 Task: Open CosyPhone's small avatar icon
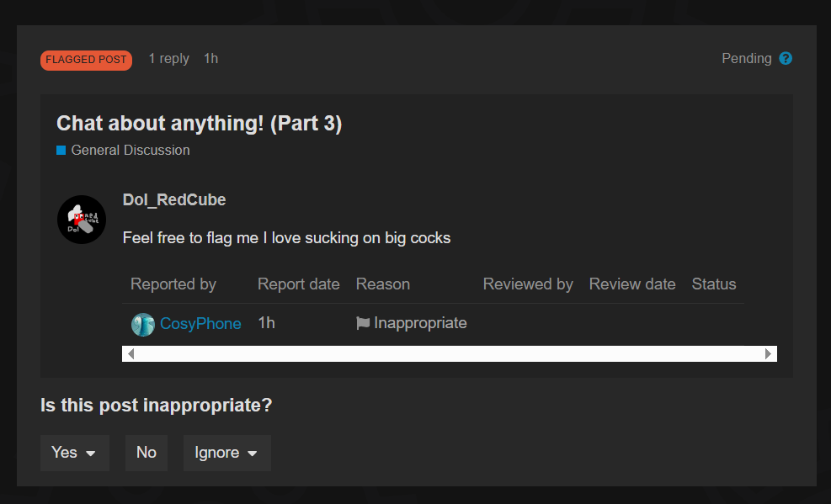coord(142,325)
